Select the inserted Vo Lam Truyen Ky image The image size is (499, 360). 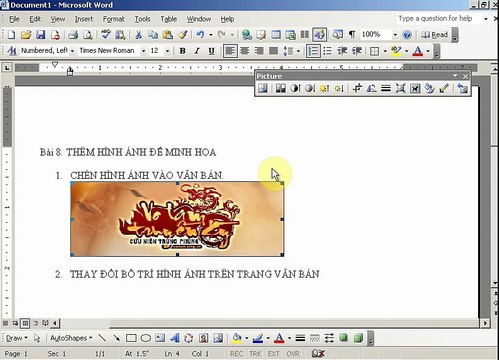pos(177,219)
